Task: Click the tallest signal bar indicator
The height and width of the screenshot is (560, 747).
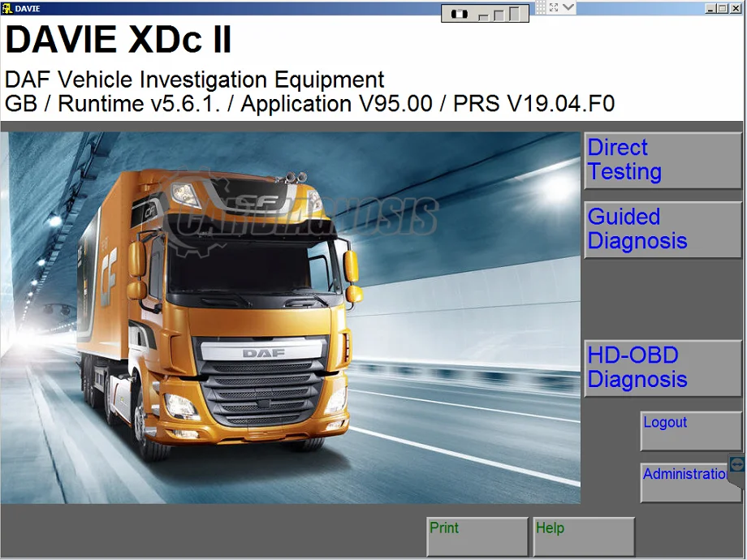Action: (514, 13)
